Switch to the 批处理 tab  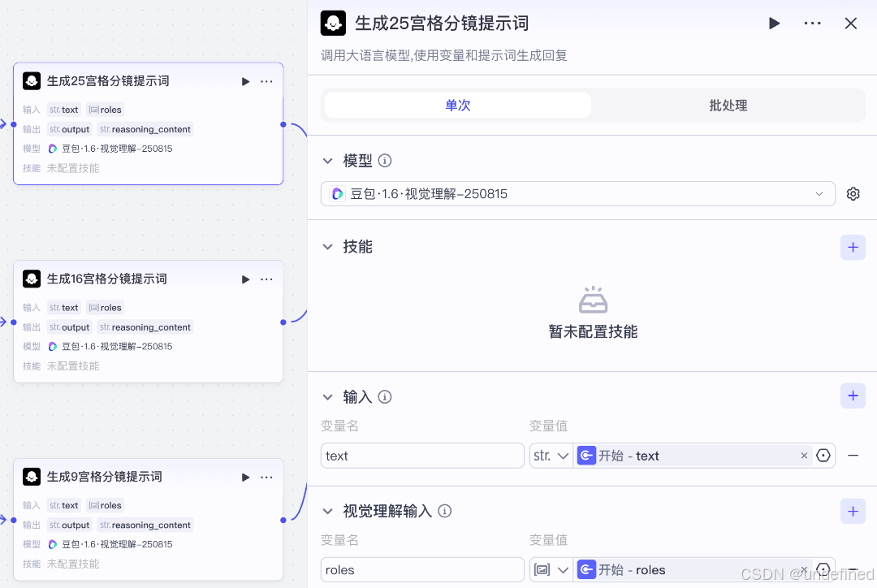[x=728, y=106]
